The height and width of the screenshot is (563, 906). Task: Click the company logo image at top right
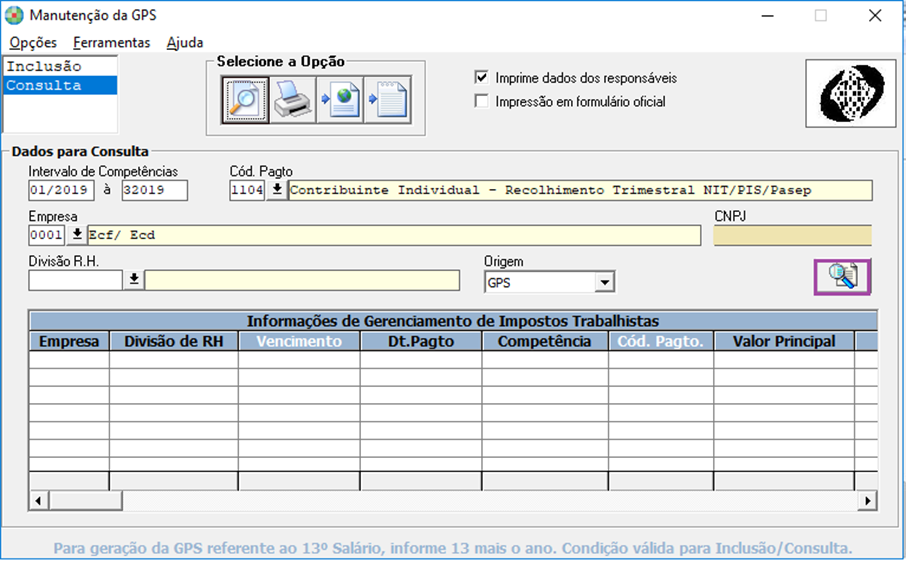coord(851,93)
